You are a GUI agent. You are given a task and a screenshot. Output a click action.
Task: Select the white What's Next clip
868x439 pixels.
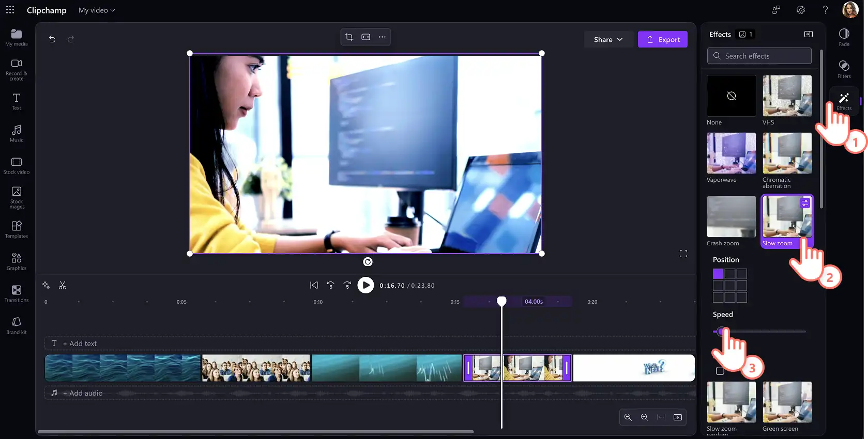[x=634, y=368]
